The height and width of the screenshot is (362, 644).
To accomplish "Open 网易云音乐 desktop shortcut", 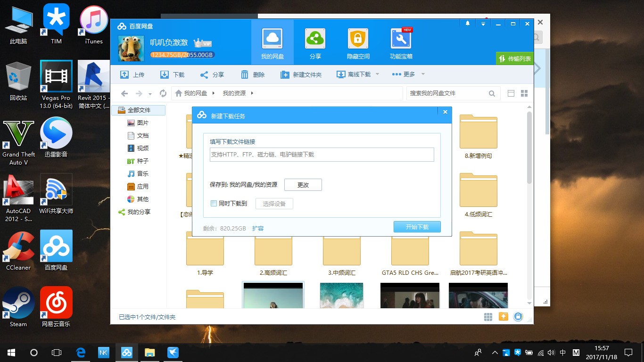I will pyautogui.click(x=56, y=307).
